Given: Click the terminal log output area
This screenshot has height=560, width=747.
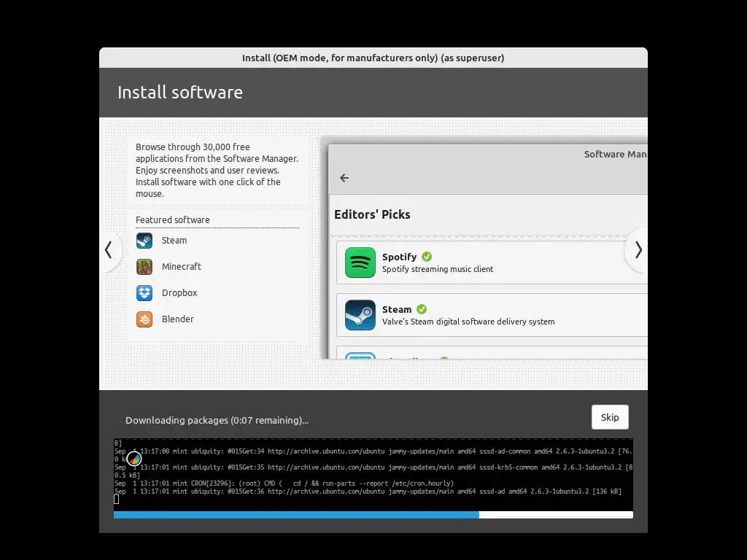Looking at the screenshot, I should coord(373,474).
